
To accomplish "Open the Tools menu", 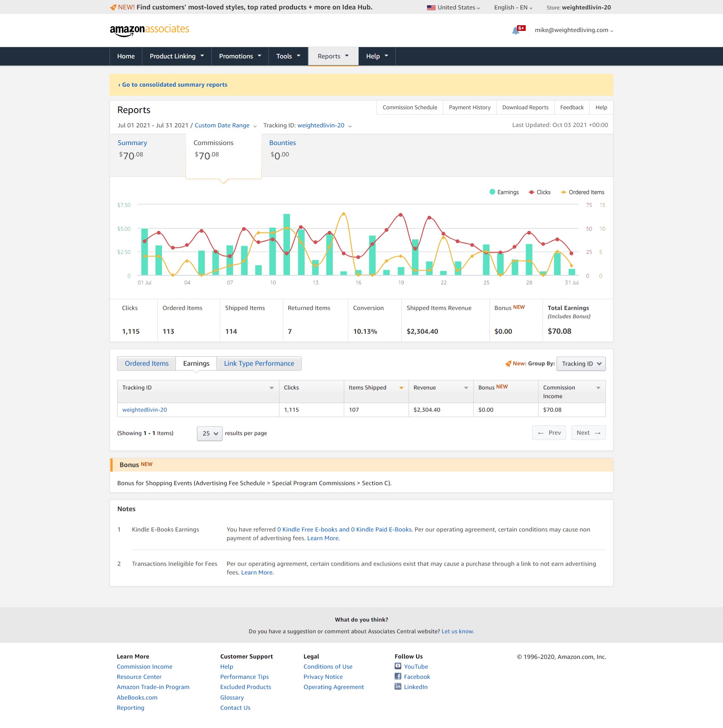I will (x=288, y=56).
